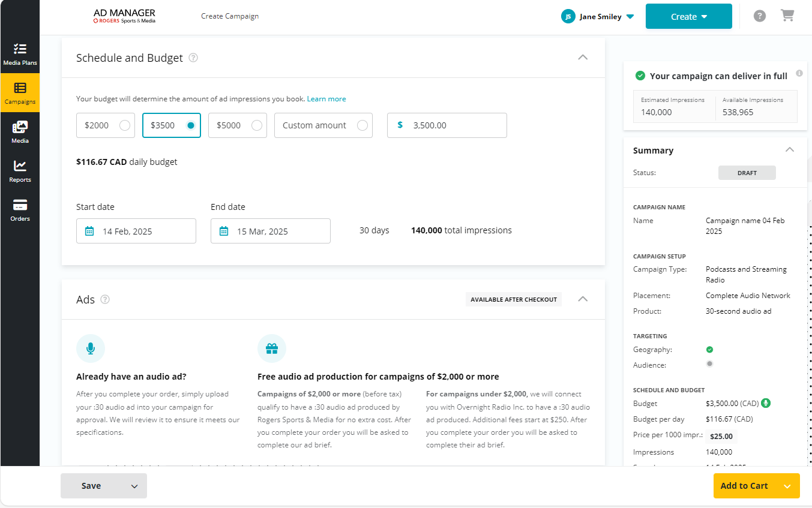Collapse the Summary panel
Viewport: 812px width, 508px height.
tap(790, 150)
